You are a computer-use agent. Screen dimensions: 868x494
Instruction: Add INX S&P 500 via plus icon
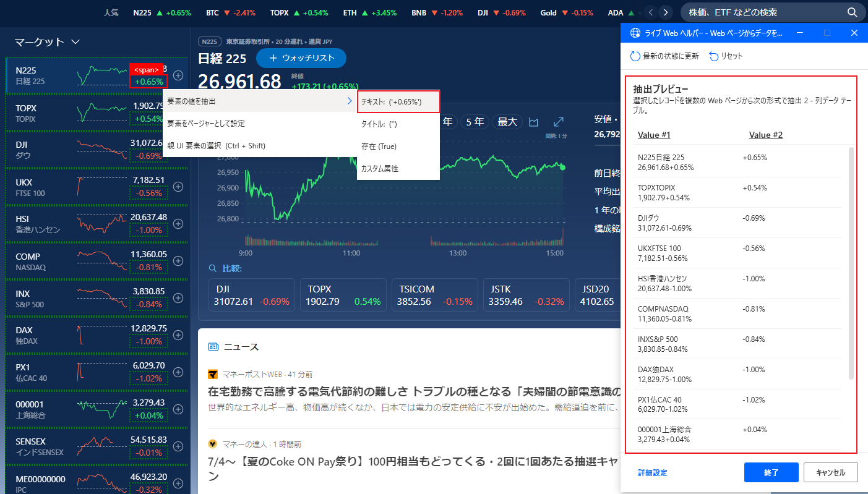178,298
